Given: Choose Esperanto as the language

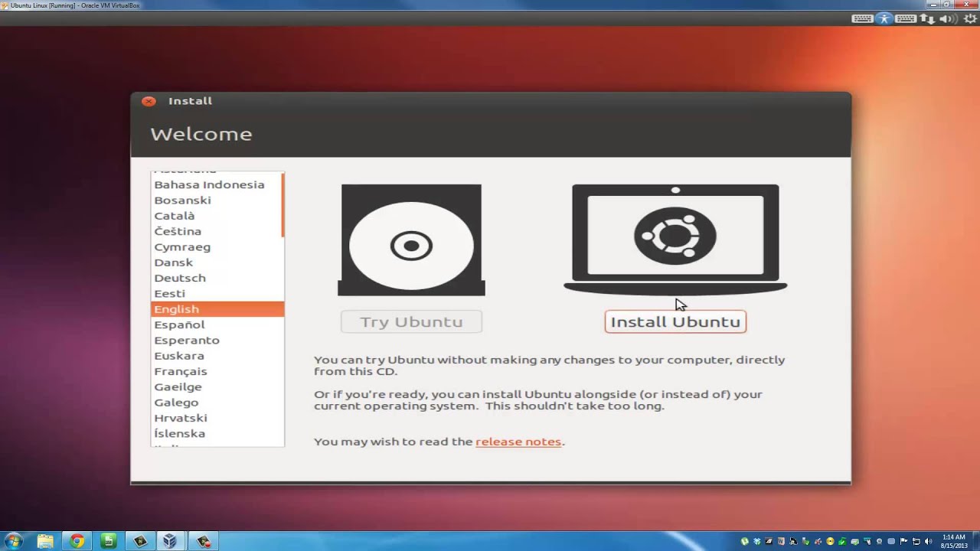Looking at the screenshot, I should point(217,340).
